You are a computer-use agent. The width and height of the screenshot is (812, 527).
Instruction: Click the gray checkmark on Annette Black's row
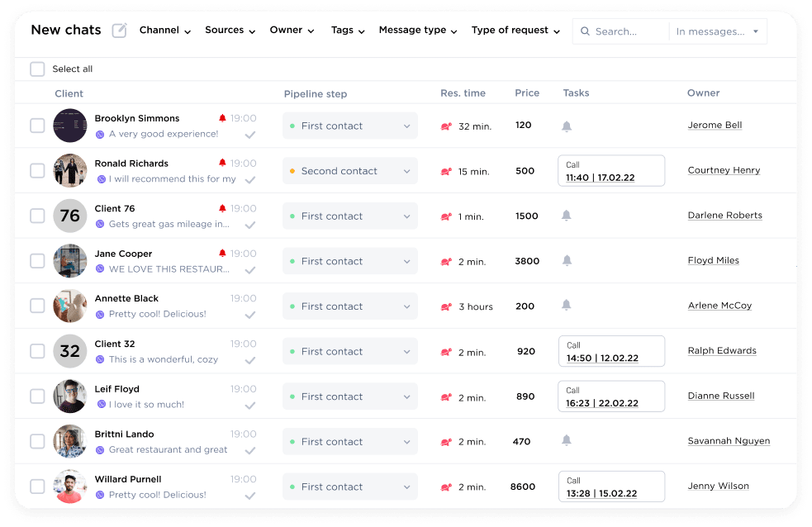(249, 315)
